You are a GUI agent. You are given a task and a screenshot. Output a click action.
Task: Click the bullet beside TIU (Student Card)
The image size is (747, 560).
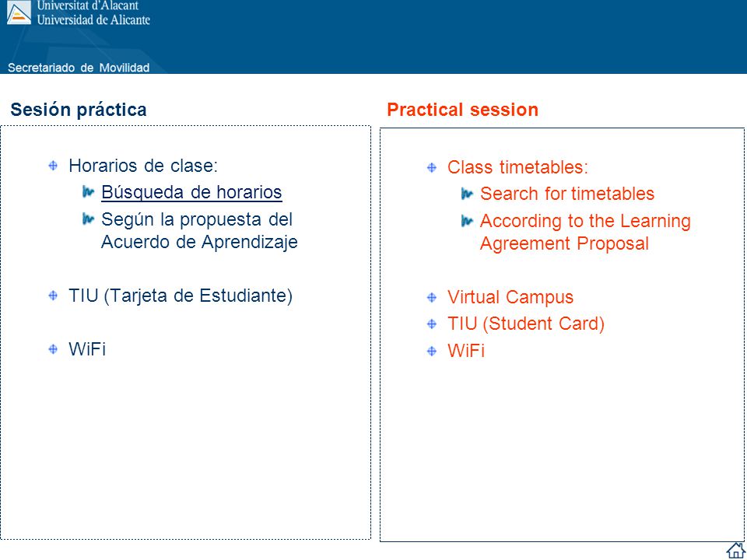coord(432,324)
